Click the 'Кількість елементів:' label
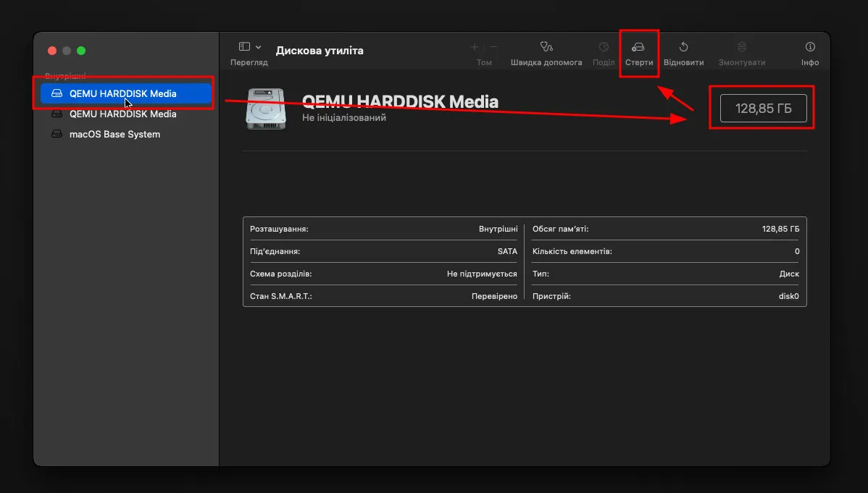The height and width of the screenshot is (493, 868). (x=572, y=251)
